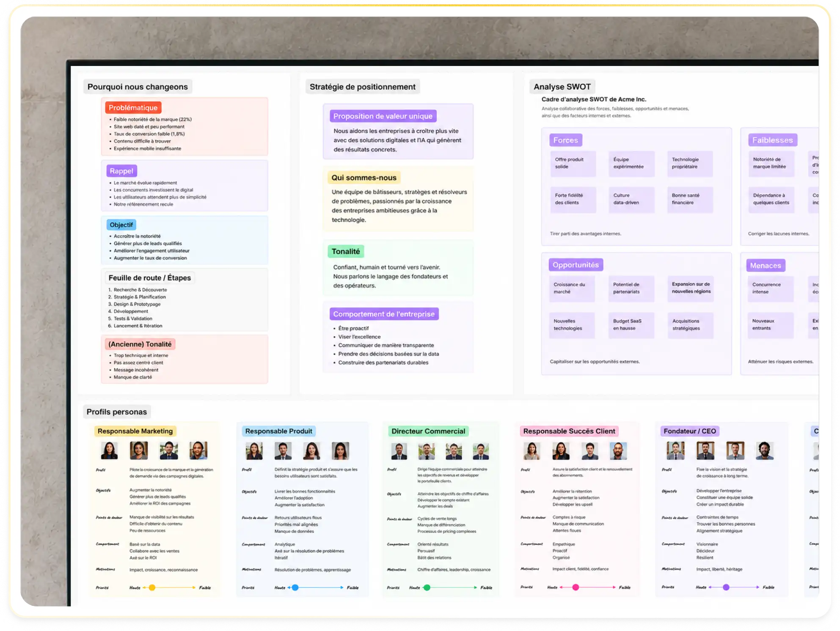
Task: Click the "Culture data-driven" sticky note
Action: (x=631, y=200)
